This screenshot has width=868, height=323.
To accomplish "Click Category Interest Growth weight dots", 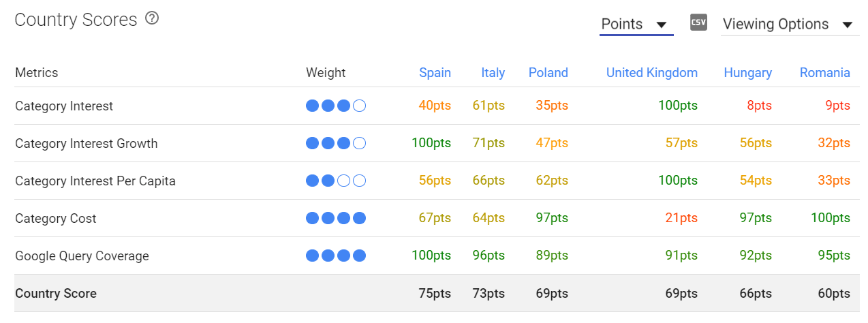I will [x=336, y=143].
